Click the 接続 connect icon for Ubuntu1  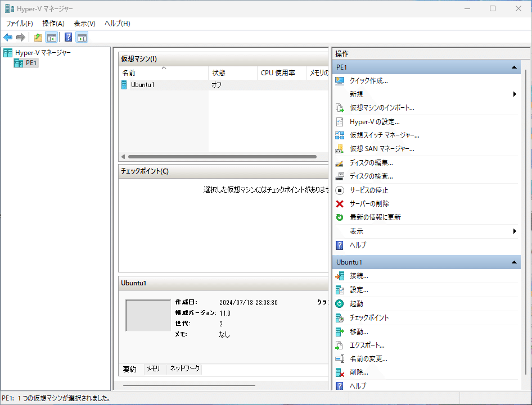coord(340,276)
